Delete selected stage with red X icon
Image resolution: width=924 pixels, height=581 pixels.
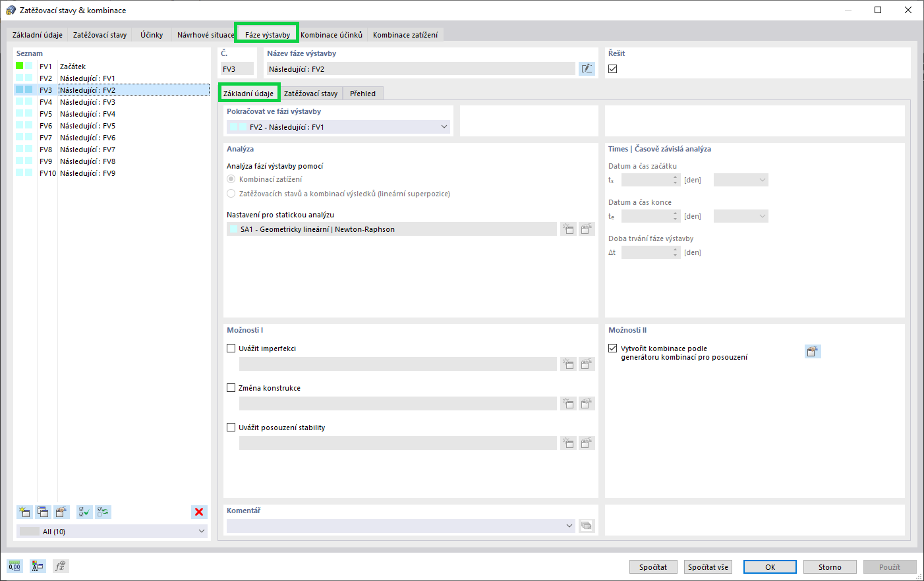[199, 512]
